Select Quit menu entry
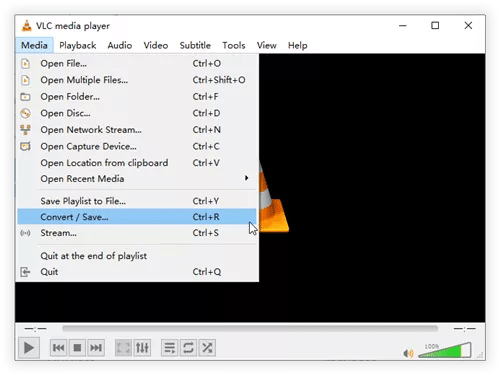 click(137, 272)
